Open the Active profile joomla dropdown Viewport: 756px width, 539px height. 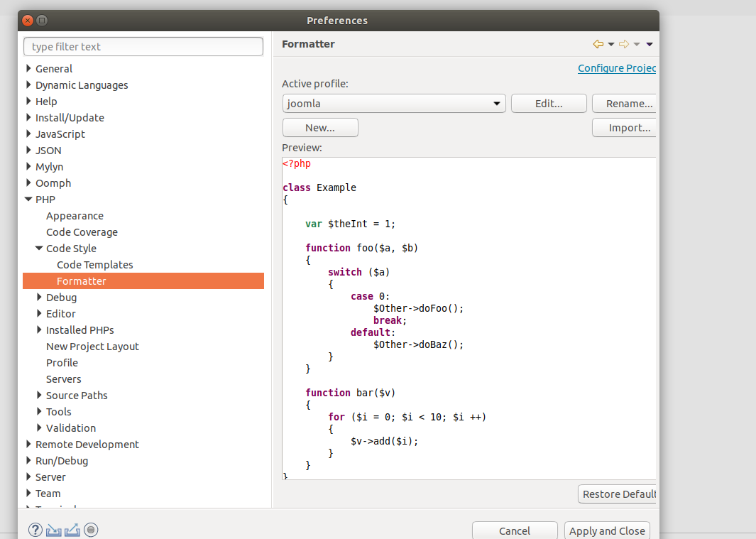click(x=394, y=104)
